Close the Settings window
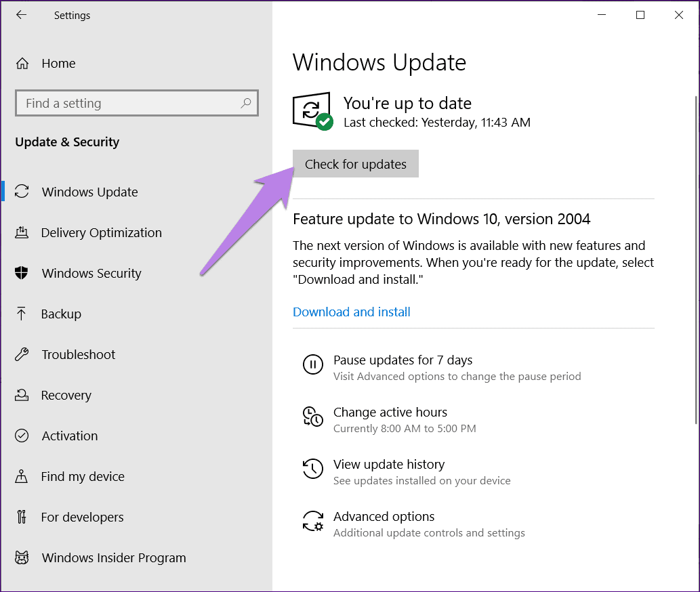The width and height of the screenshot is (700, 592). click(x=678, y=15)
